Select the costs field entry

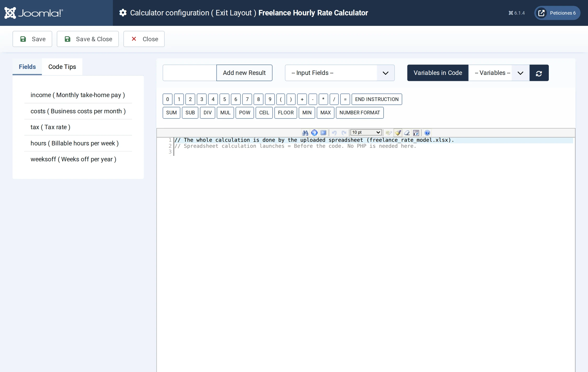tap(78, 111)
